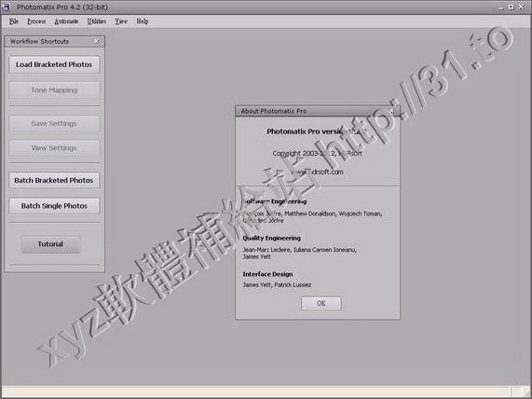Click the View Settings button
Viewport: 532px width, 399px height.
[54, 148]
